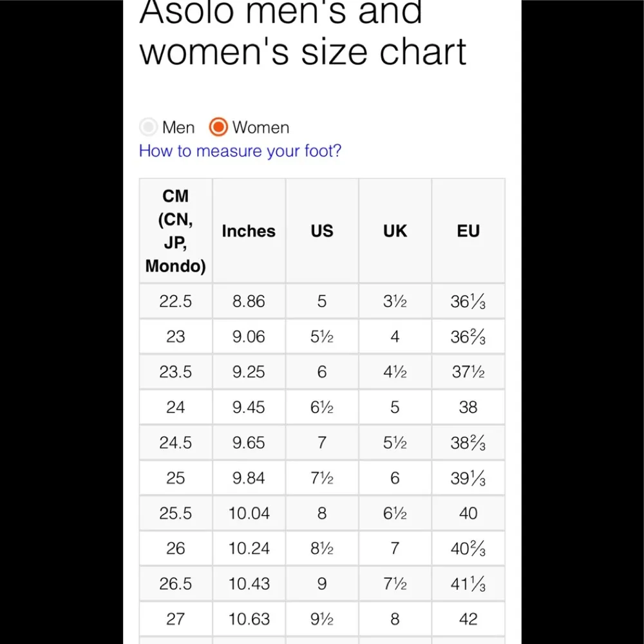Click the EU 36⅔ size cell
The width and height of the screenshot is (644, 644).
pyautogui.click(x=468, y=337)
